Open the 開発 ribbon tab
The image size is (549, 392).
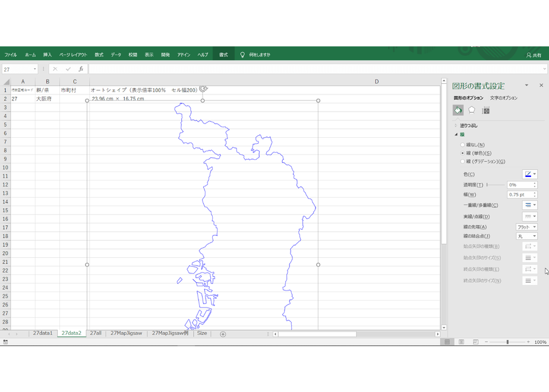point(165,55)
